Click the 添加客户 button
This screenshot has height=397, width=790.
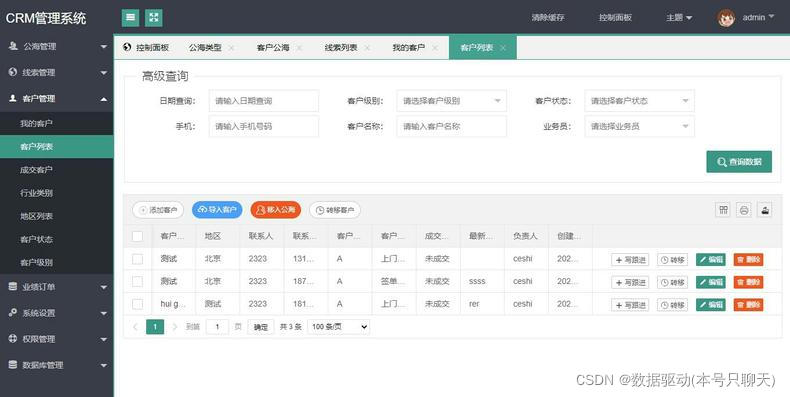point(158,210)
